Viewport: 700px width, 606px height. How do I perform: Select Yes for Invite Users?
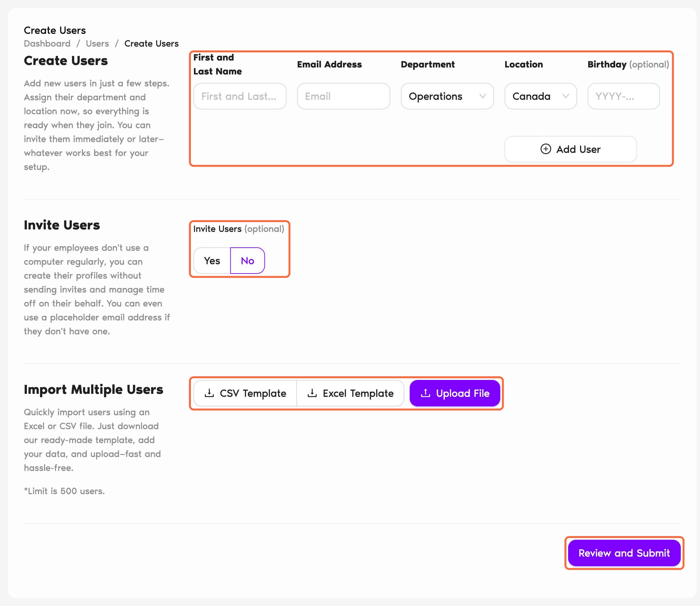pos(212,261)
